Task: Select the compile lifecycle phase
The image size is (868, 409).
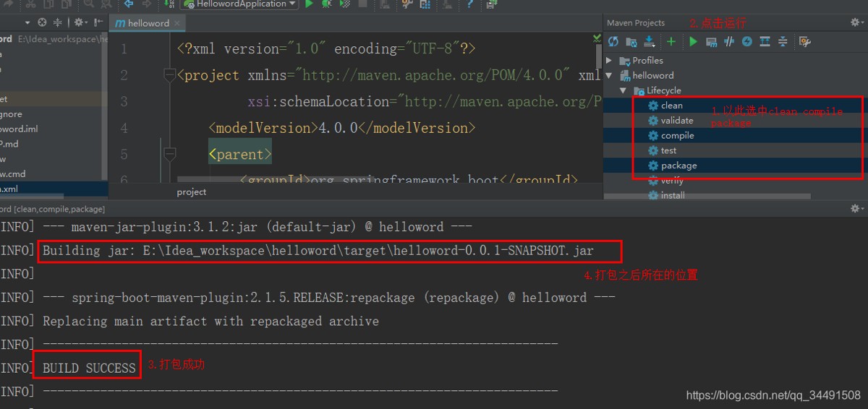Action: pyautogui.click(x=677, y=136)
